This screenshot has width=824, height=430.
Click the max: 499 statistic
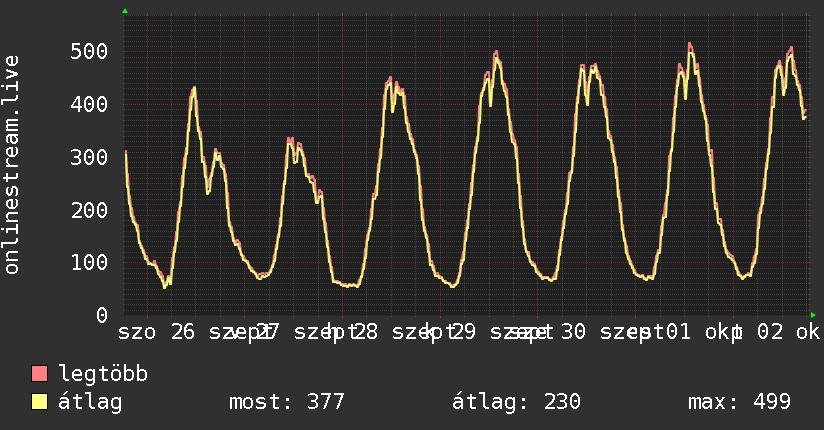(739, 402)
